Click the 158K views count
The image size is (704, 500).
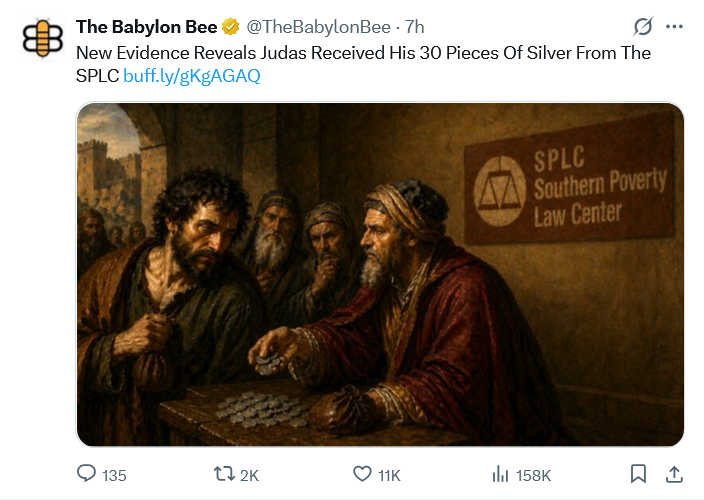tap(532, 475)
